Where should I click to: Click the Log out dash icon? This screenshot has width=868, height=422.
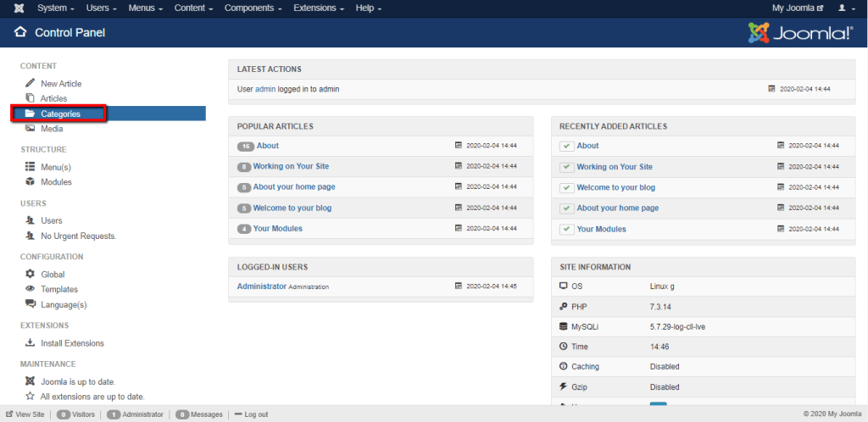[238, 414]
